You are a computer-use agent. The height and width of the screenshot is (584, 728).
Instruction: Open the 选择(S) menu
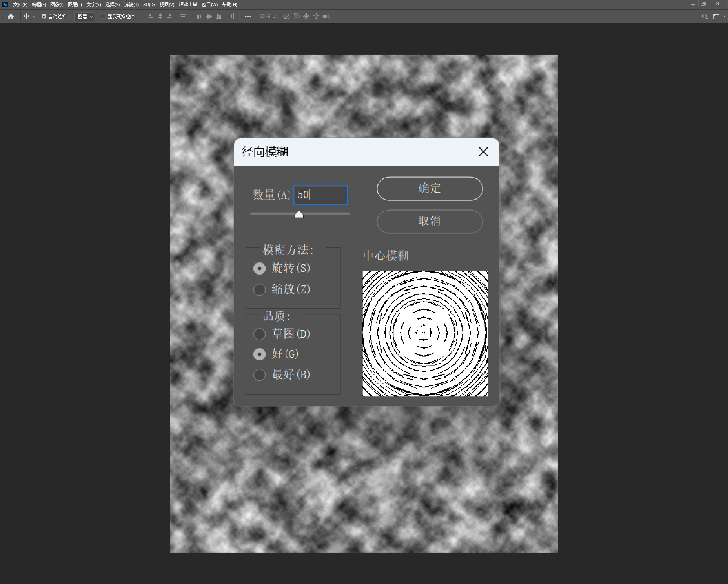point(112,4)
